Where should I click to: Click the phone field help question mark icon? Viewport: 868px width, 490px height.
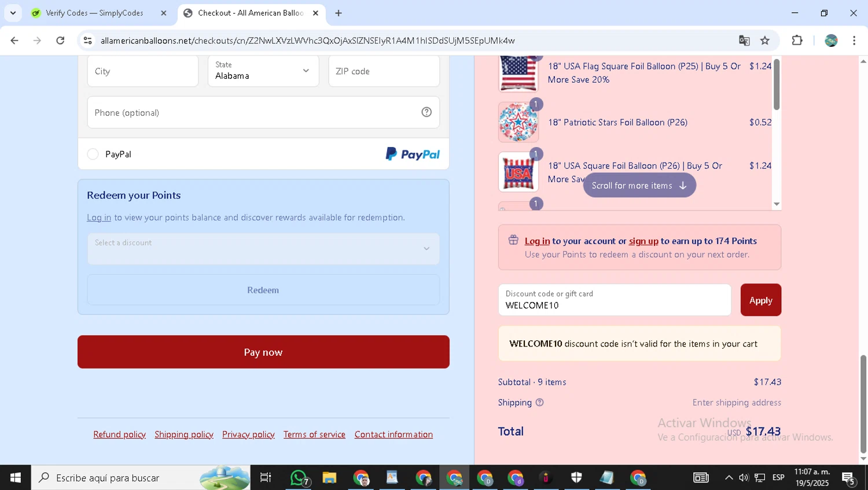tap(426, 112)
